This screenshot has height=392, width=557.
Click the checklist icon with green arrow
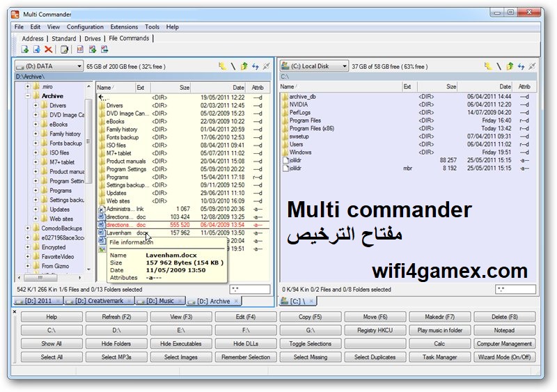click(93, 49)
